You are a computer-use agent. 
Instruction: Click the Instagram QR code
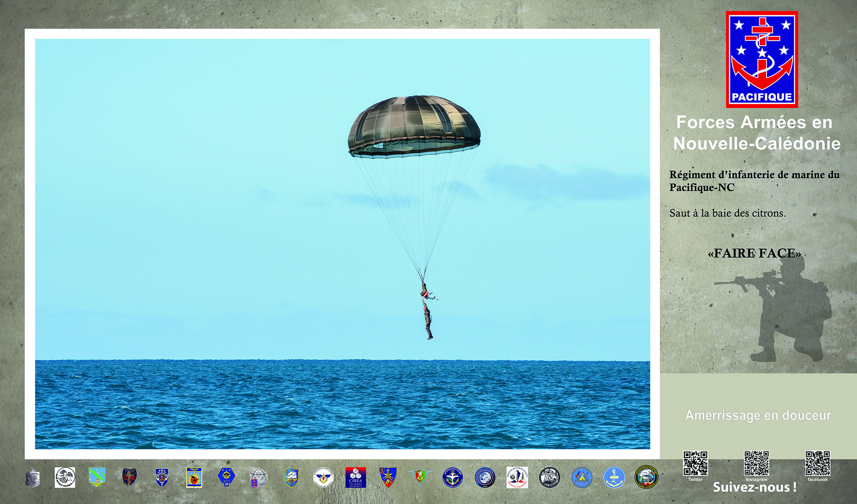756,463
